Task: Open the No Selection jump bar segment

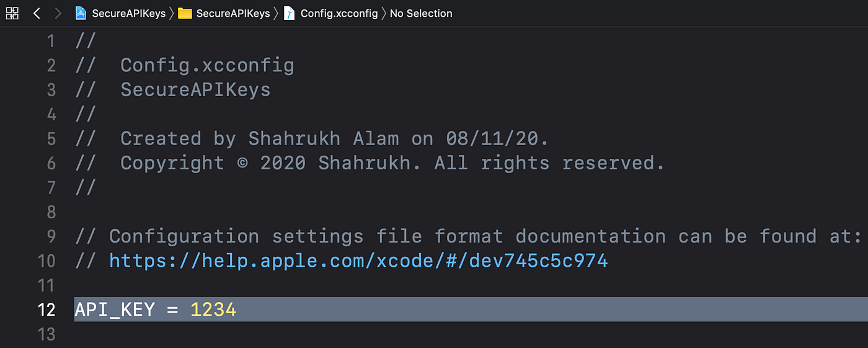Action: pos(421,13)
